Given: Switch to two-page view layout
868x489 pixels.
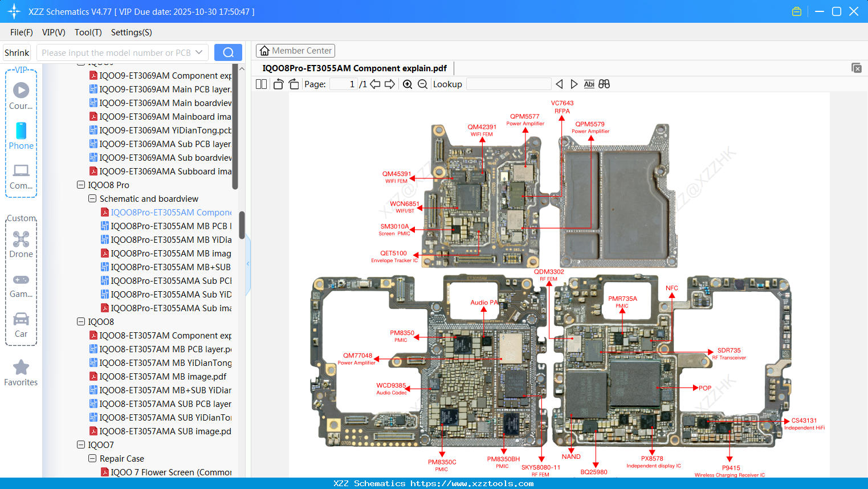Looking at the screenshot, I should (x=260, y=84).
